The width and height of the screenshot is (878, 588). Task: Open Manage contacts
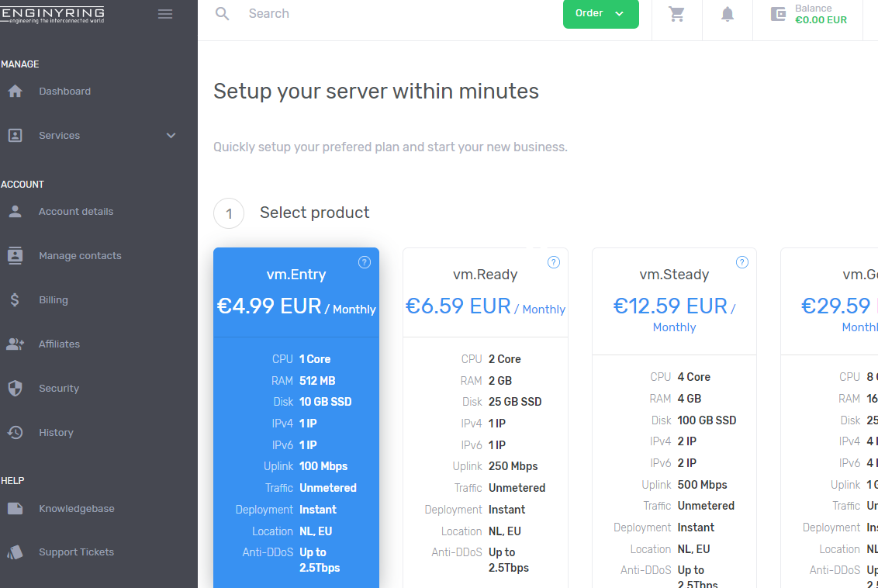tap(80, 255)
